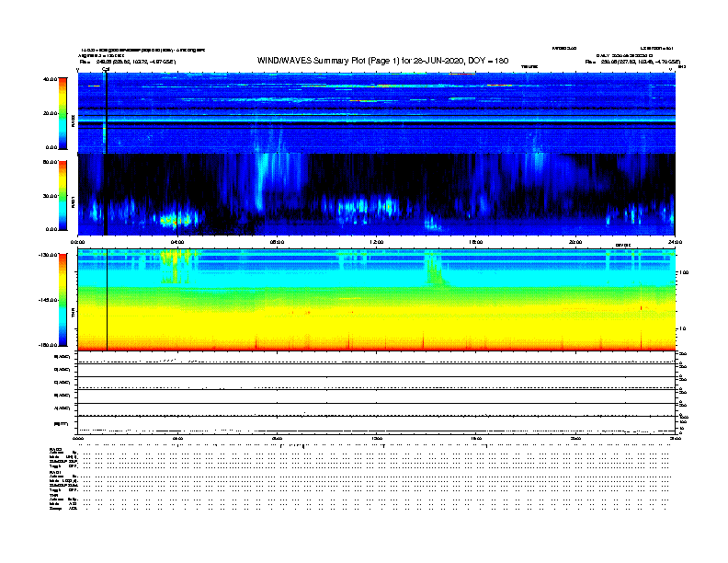Click the 20.00 label on the RAD2 scale
The image size is (728, 563).
click(x=50, y=113)
